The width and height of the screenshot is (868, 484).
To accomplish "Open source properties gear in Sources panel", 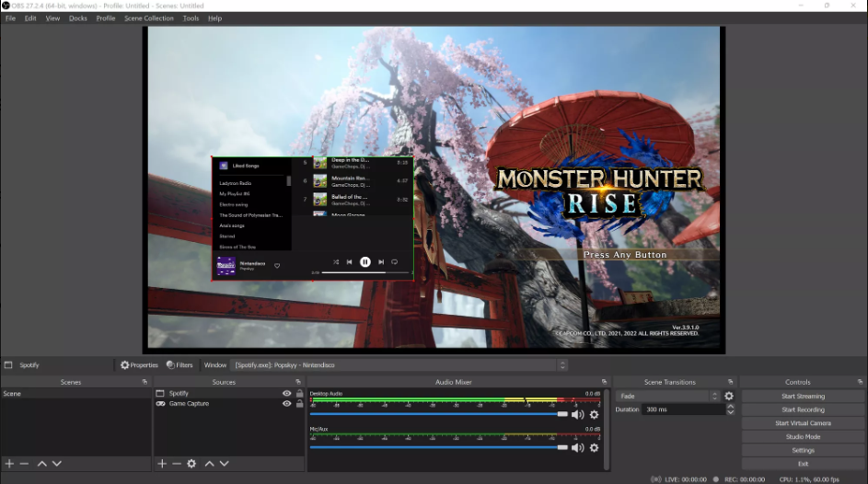I will [191, 464].
